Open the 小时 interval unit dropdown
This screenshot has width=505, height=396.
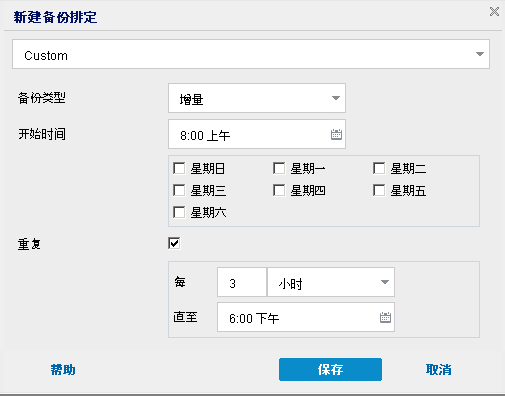coord(331,282)
